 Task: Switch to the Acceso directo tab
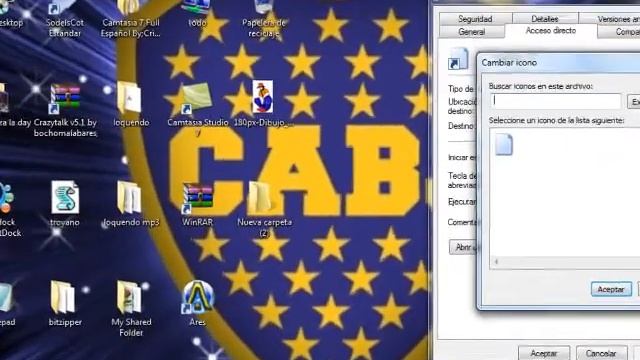coord(551,31)
